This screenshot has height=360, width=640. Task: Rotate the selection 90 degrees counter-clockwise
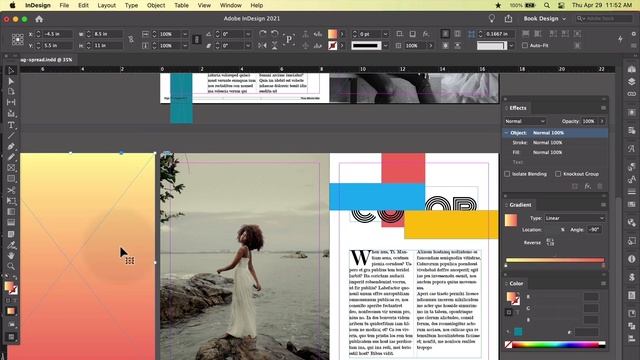click(275, 34)
